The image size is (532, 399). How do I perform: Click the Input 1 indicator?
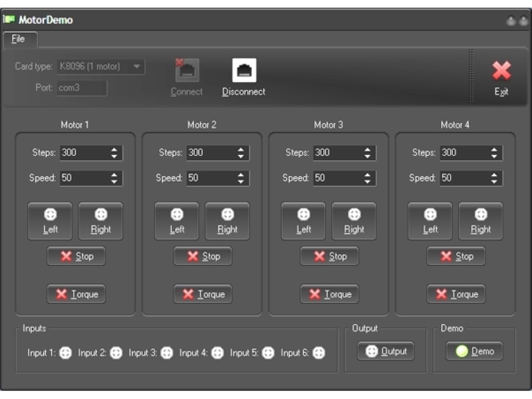[x=65, y=353]
